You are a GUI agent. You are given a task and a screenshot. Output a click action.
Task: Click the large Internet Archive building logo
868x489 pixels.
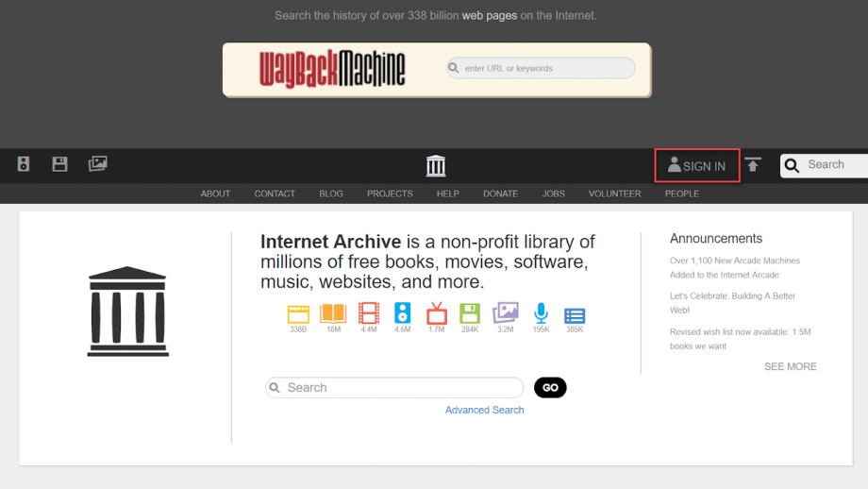[x=128, y=312]
